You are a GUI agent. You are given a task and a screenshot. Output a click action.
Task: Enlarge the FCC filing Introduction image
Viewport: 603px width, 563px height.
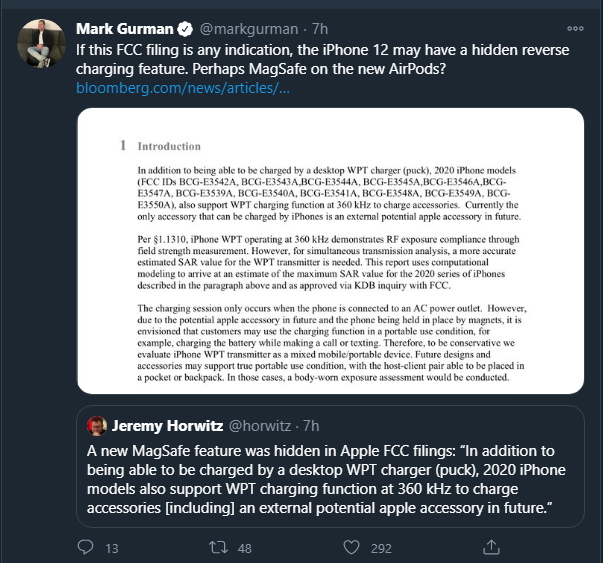331,251
